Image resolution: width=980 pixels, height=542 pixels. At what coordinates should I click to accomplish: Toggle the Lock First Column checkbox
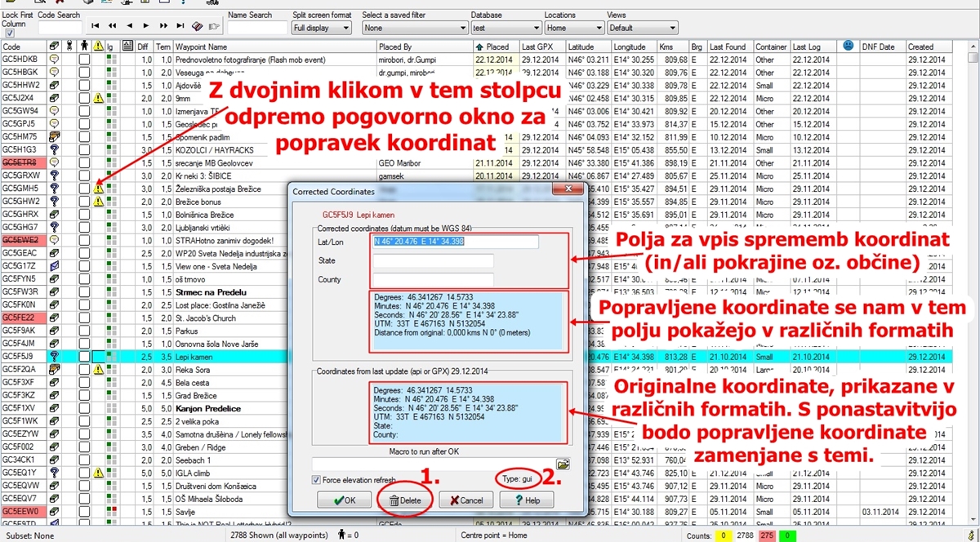tap(10, 33)
